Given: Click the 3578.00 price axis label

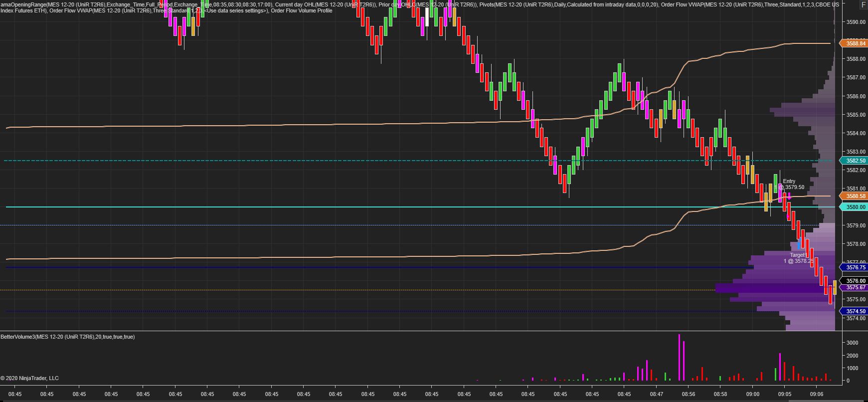Looking at the screenshot, I should click(x=856, y=244).
